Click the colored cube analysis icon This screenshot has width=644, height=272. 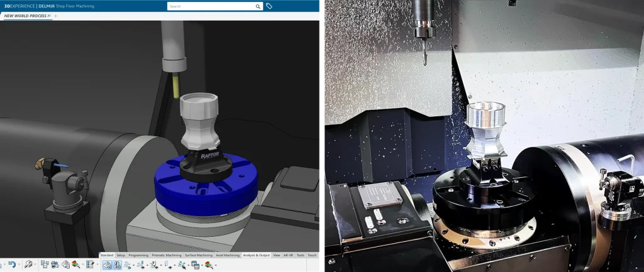coord(76,264)
